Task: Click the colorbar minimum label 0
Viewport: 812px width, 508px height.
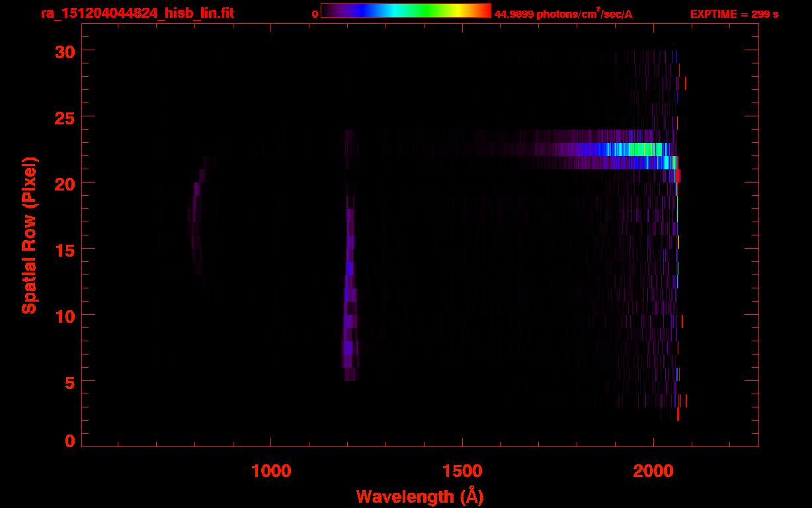Action: tap(315, 14)
